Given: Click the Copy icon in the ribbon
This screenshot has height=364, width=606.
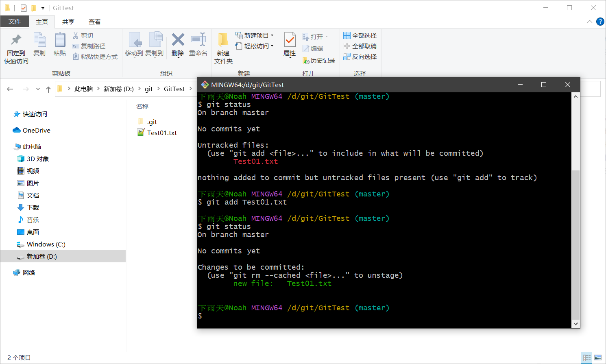Looking at the screenshot, I should 39,40.
